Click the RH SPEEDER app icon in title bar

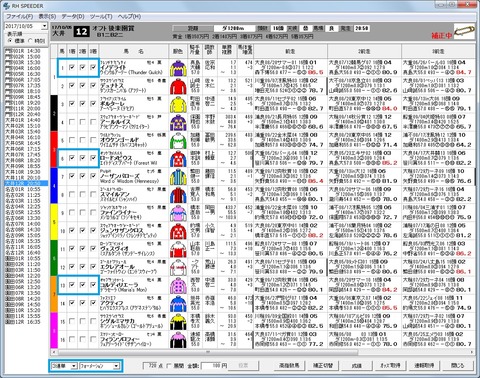click(6, 6)
